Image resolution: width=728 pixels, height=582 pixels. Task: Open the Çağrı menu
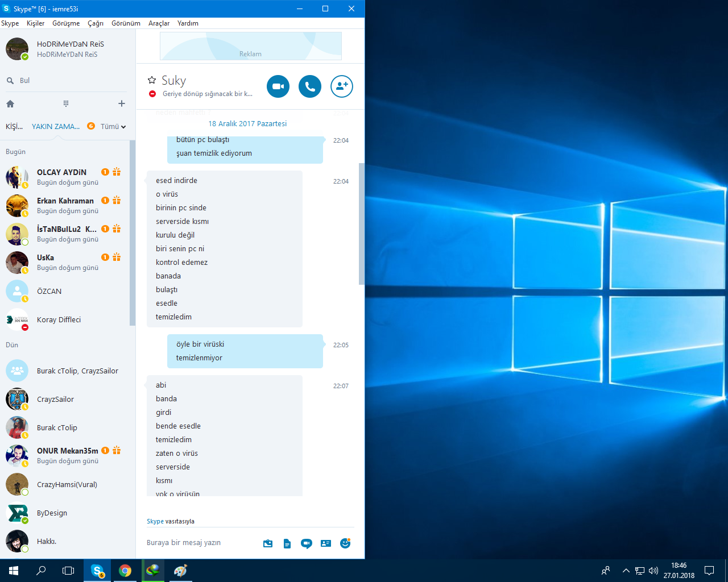(96, 23)
